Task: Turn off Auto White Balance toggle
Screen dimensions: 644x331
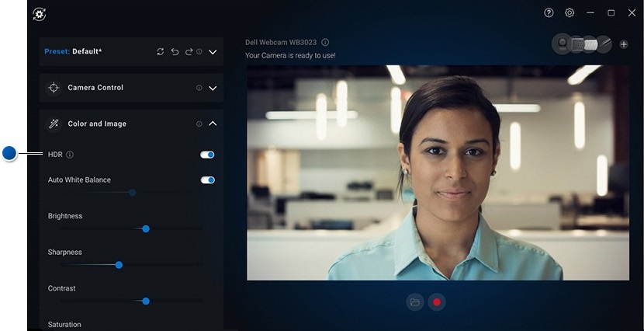Action: point(207,180)
